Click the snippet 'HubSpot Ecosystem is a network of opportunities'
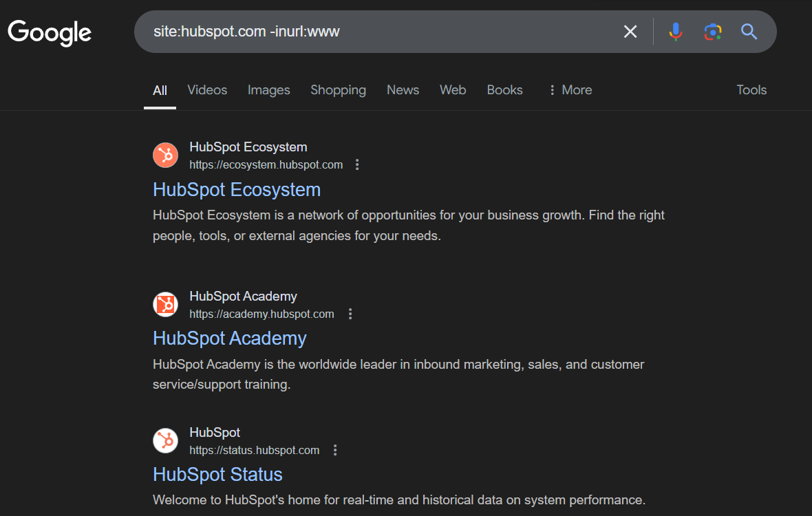Screen dimensions: 812x516 tap(409, 225)
